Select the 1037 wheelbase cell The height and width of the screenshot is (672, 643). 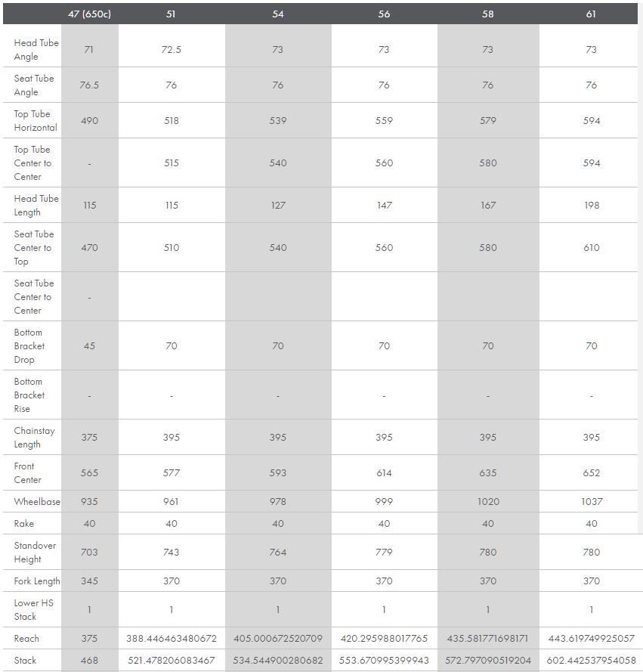tap(591, 502)
